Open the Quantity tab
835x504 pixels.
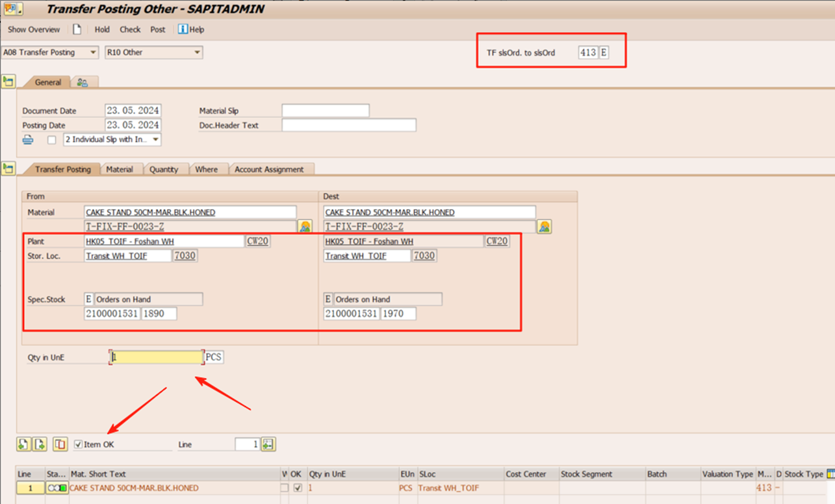(x=164, y=169)
